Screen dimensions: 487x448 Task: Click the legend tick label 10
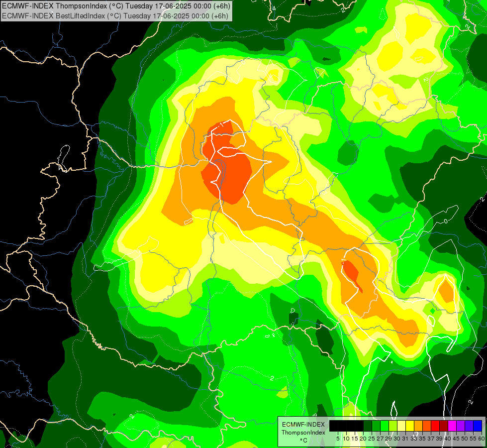pos(346,439)
